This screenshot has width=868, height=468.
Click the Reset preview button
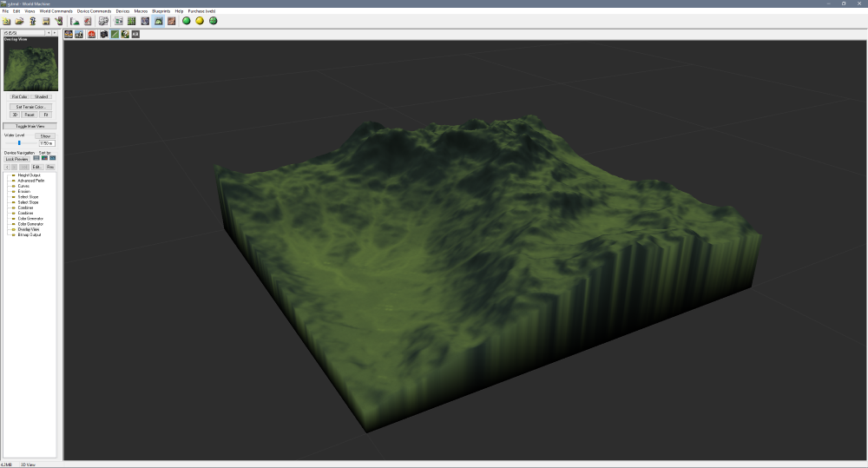coord(30,115)
